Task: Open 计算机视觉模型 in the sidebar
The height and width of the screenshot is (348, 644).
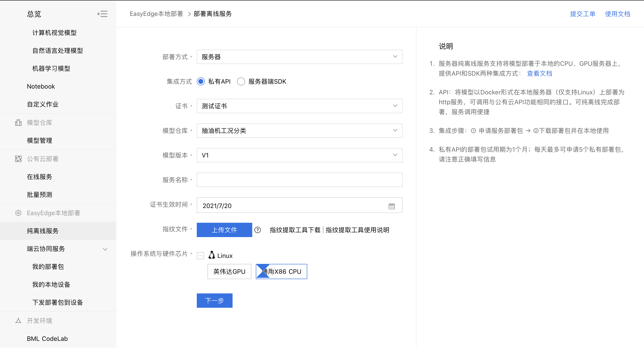Action: pyautogui.click(x=55, y=33)
